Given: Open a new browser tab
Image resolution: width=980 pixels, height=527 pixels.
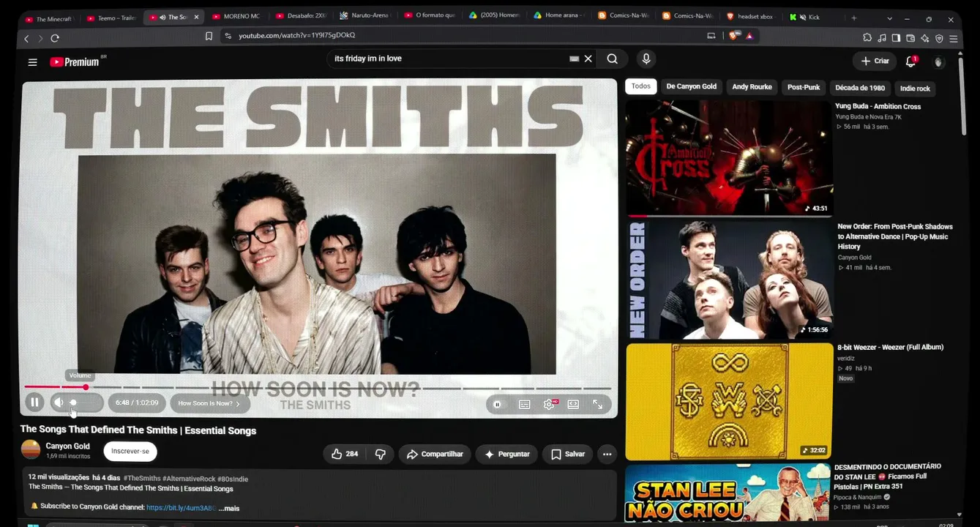Looking at the screenshot, I should tap(854, 18).
